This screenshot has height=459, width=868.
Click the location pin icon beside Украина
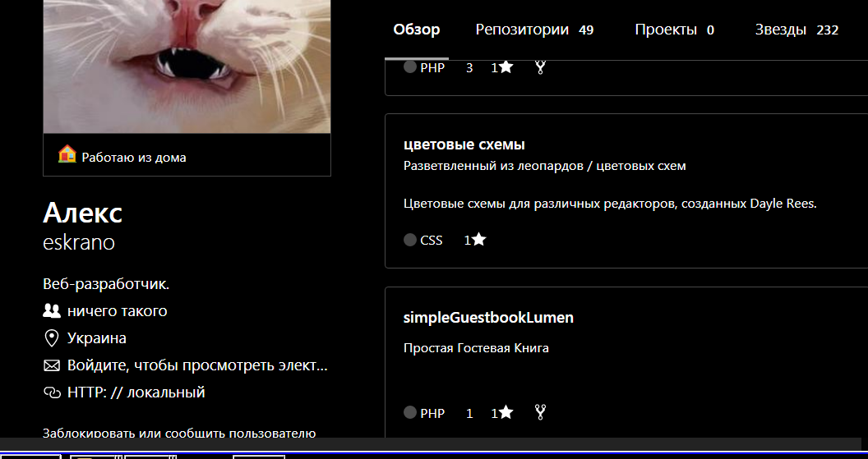point(52,338)
